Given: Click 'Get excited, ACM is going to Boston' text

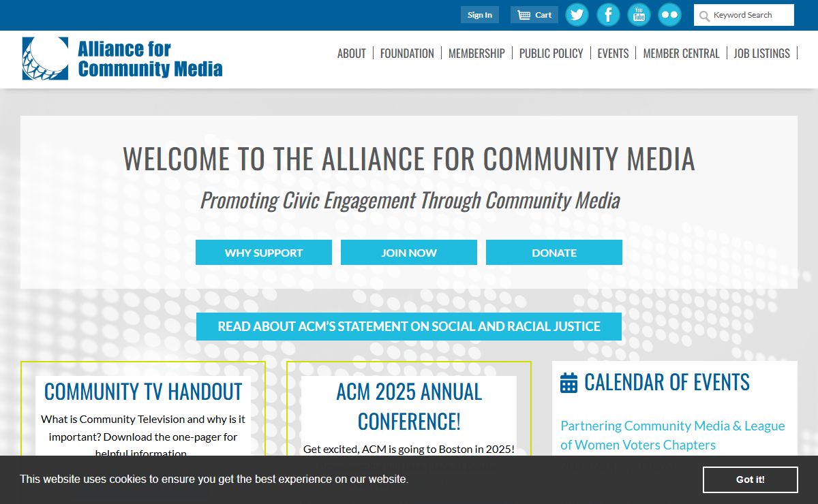Looking at the screenshot, I should (409, 450).
